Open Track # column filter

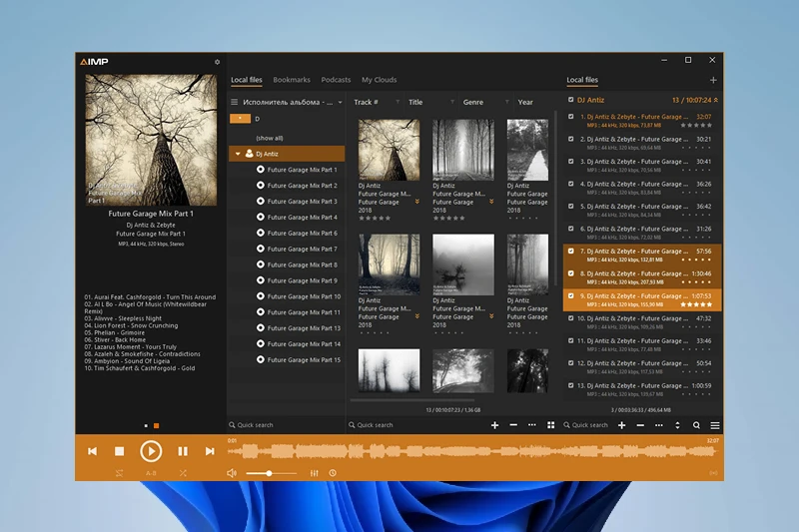[398, 102]
